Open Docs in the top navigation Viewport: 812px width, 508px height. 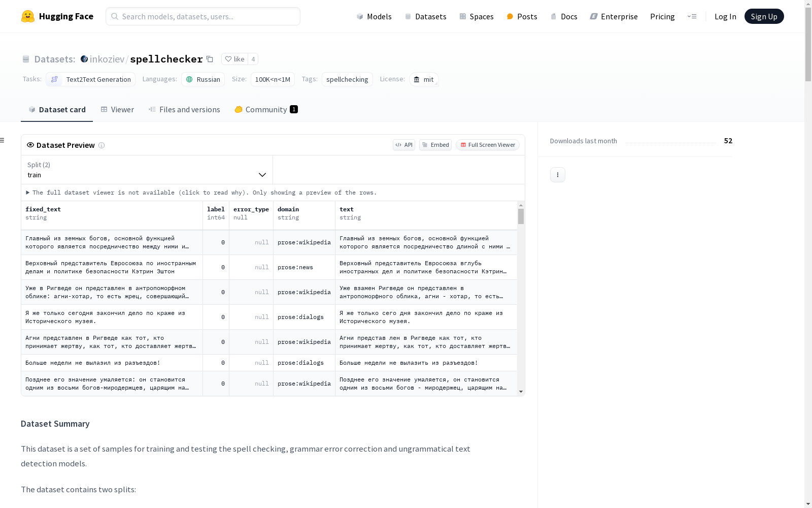click(x=564, y=16)
